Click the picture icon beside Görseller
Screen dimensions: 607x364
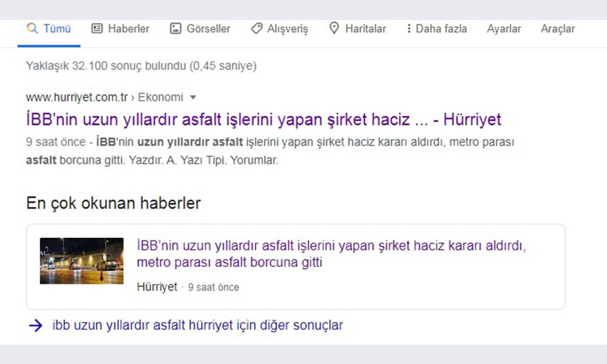[175, 29]
